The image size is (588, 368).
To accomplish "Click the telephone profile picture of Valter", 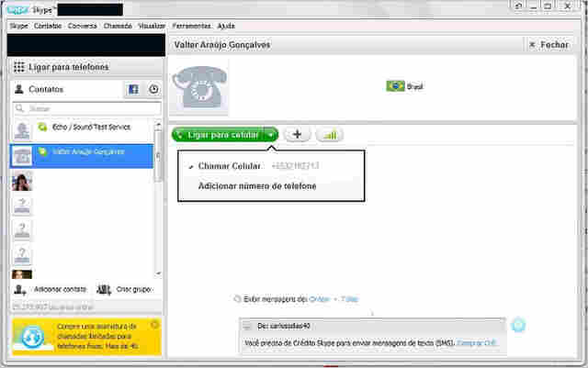I will 198,88.
